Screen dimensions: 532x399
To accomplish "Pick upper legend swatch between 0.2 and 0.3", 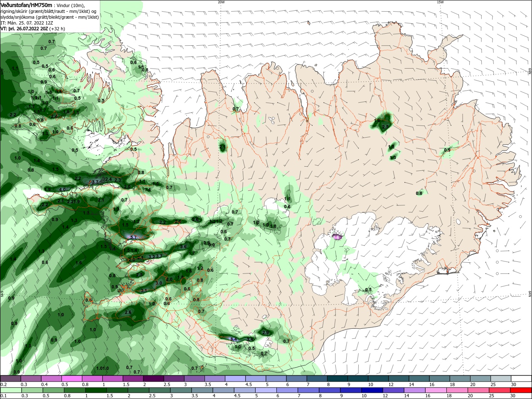I will pos(10,379).
